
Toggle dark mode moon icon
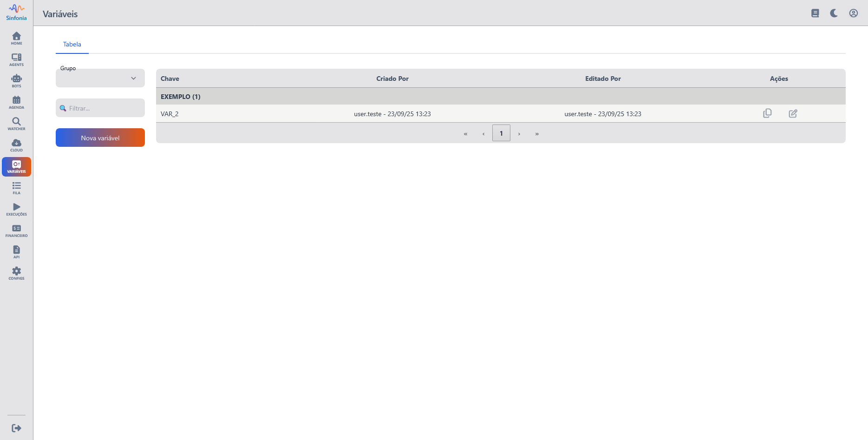coord(834,13)
